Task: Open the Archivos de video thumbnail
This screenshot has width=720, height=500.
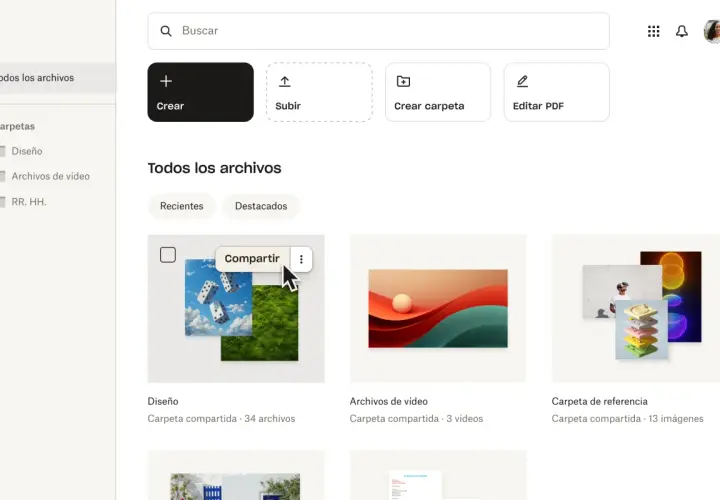Action: coord(438,309)
